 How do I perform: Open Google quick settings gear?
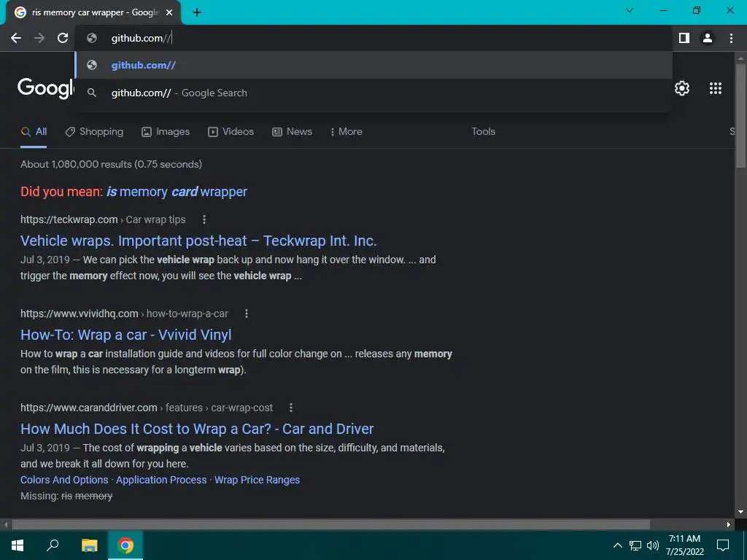pos(682,88)
